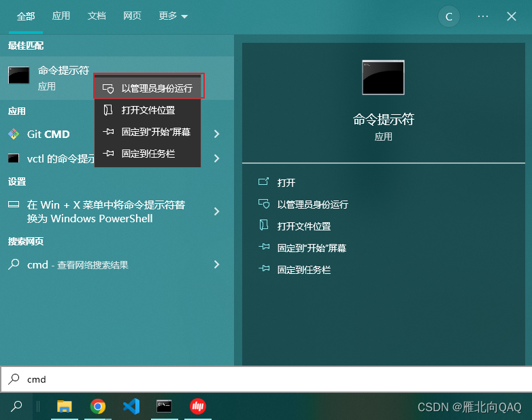This screenshot has width=532, height=420.
Task: Choose 以管理员身份运行 in context menu
Action: pyautogui.click(x=148, y=88)
